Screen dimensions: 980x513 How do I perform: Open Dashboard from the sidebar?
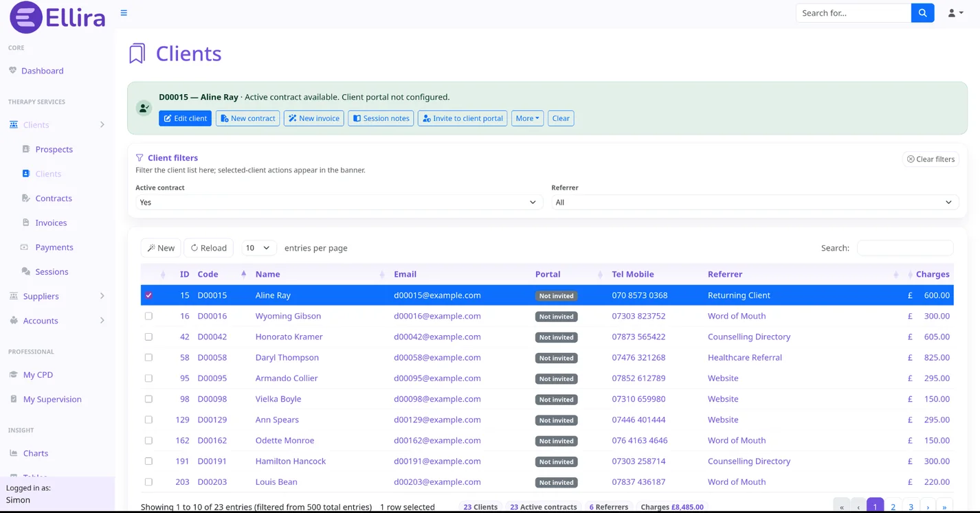(43, 71)
